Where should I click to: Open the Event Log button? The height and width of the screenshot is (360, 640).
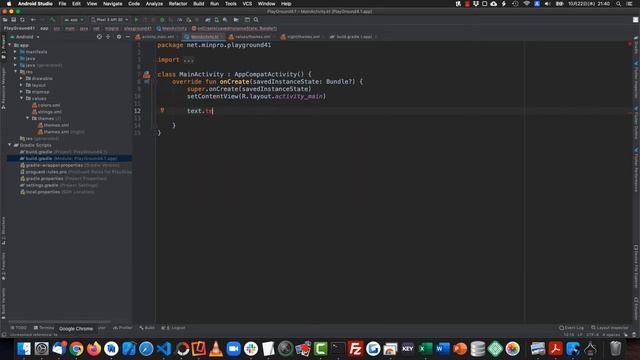pyautogui.click(x=571, y=328)
